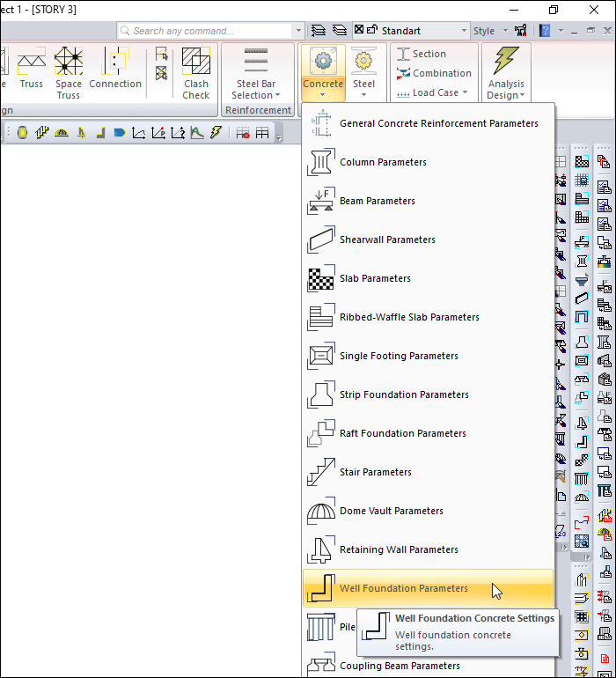The height and width of the screenshot is (678, 616).
Task: Select the Space Truss tool
Action: point(69,72)
